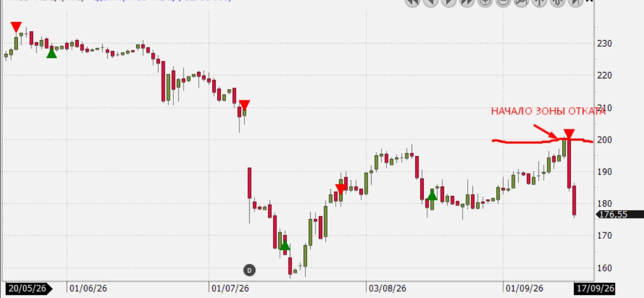Select red sell triangle near 185 before 03/08/26
644x298 pixels.
[x=340, y=189]
